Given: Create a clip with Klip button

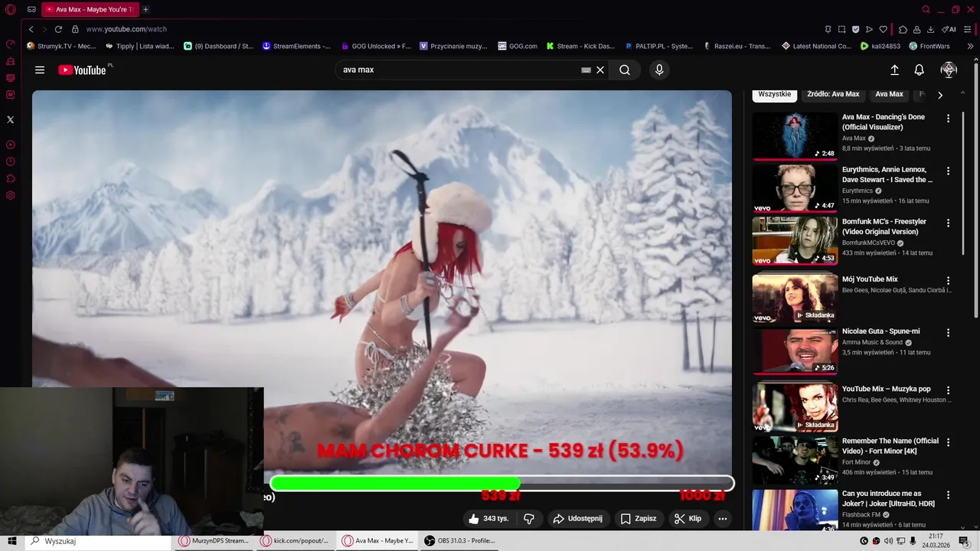Looking at the screenshot, I should pyautogui.click(x=688, y=519).
